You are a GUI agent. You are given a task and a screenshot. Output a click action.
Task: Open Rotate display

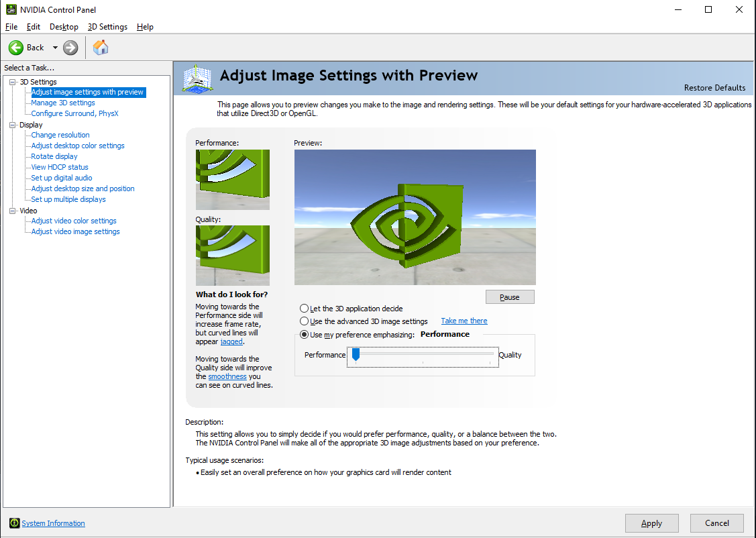tap(54, 156)
